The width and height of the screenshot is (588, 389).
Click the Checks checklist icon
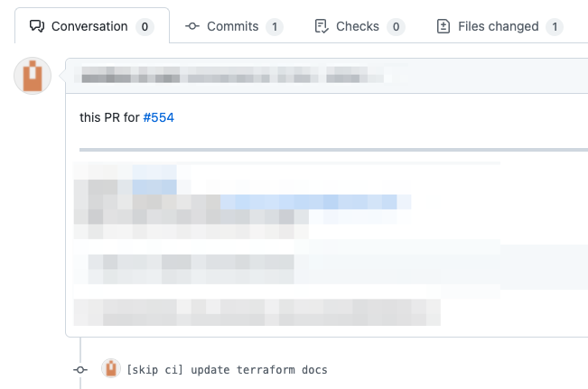pyautogui.click(x=322, y=26)
